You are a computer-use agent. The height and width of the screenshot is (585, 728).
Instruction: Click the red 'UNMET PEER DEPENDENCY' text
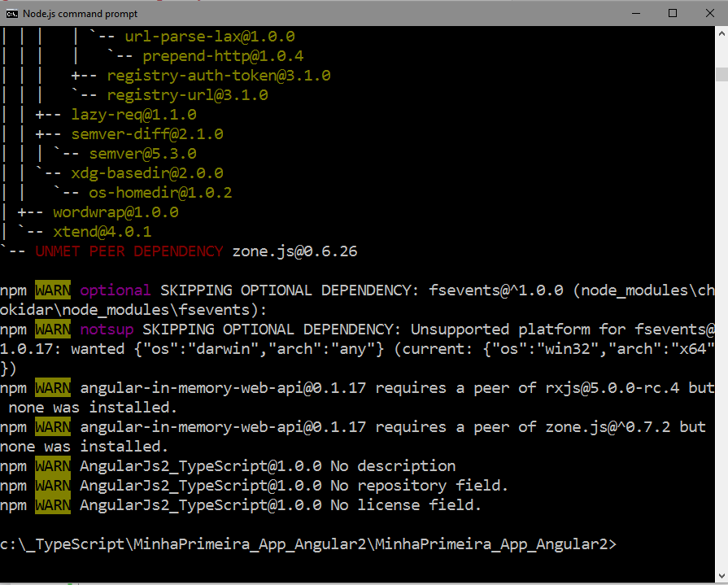tap(129, 251)
